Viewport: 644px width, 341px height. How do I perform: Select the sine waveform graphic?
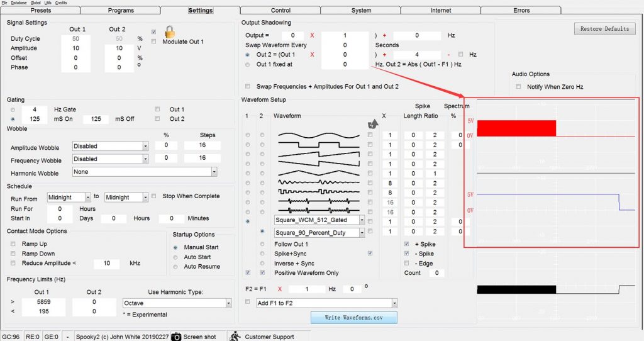(319, 135)
